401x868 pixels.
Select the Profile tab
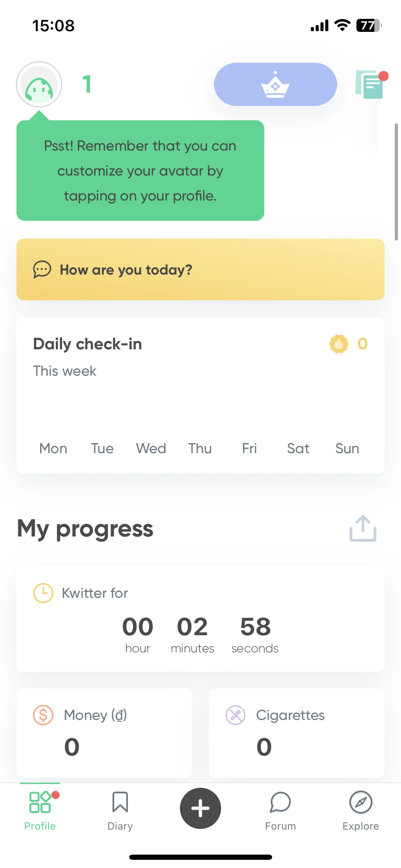click(x=40, y=811)
